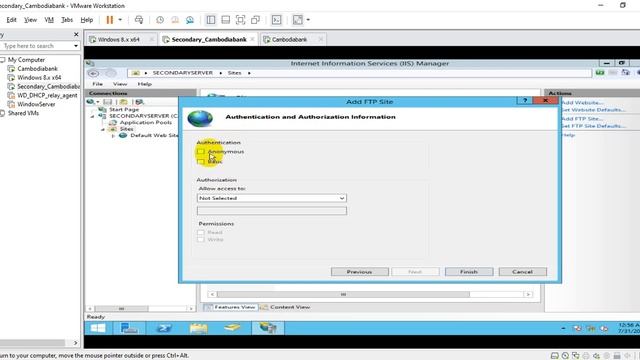Open the VMware Help menu
The image size is (640, 360).
87,20
